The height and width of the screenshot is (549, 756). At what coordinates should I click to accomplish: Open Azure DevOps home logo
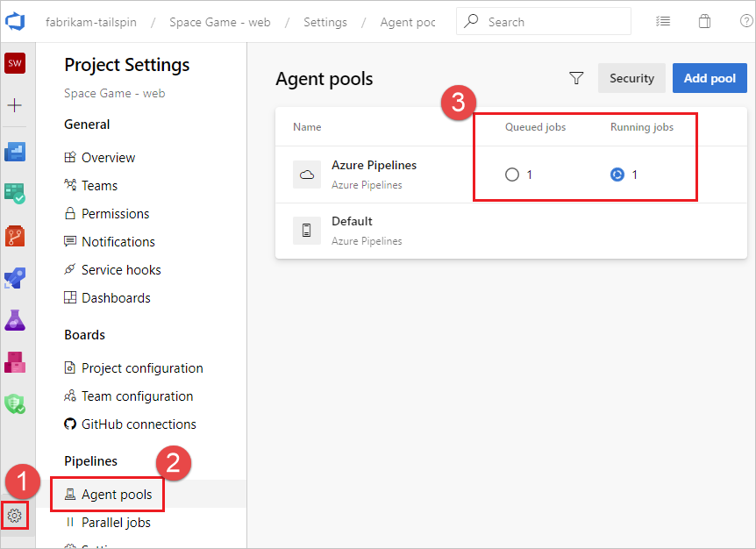[x=15, y=22]
